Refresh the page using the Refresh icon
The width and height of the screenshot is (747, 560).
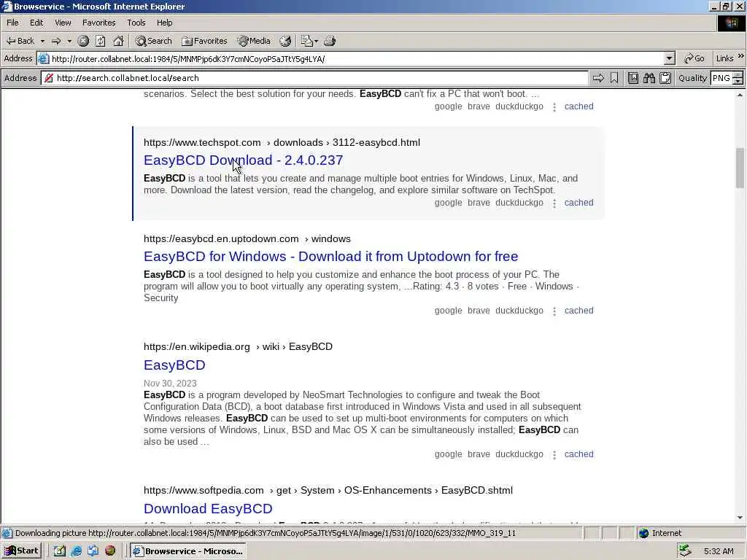coord(101,41)
